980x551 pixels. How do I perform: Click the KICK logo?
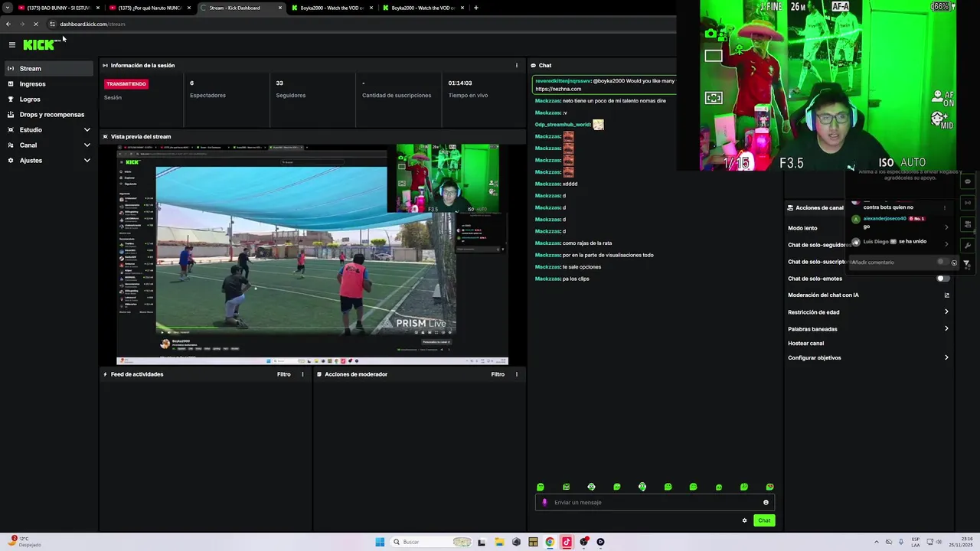(x=39, y=45)
